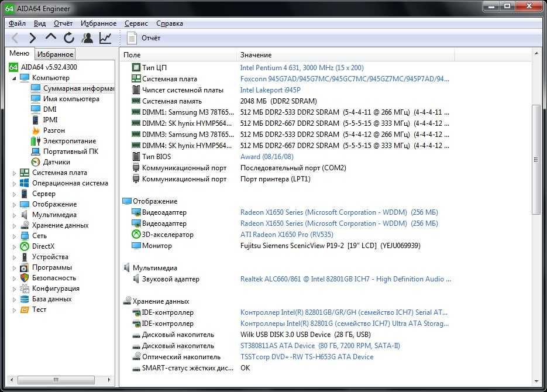This screenshot has height=392, width=547.
Task: Open the Сервис menu
Action: coord(136,23)
